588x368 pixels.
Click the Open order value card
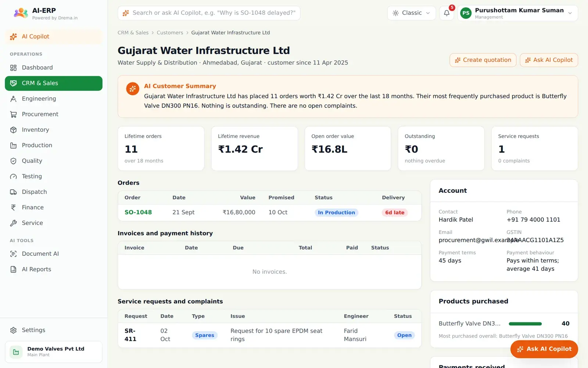pyautogui.click(x=348, y=148)
